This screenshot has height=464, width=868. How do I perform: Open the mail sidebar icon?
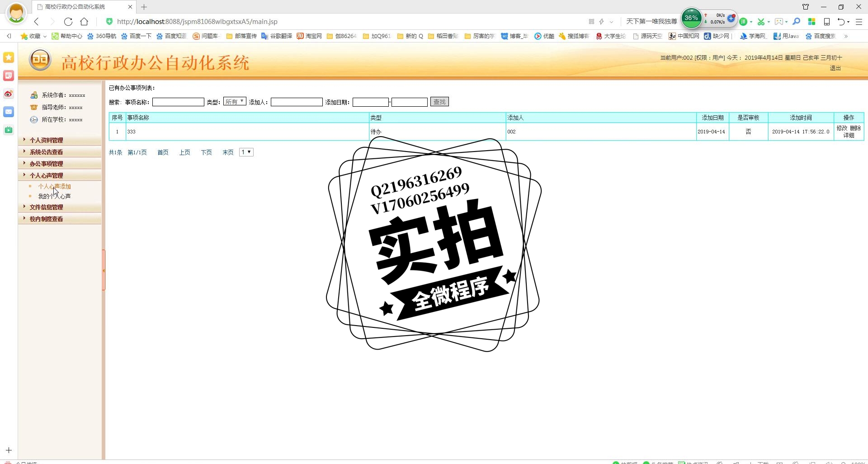click(9, 112)
